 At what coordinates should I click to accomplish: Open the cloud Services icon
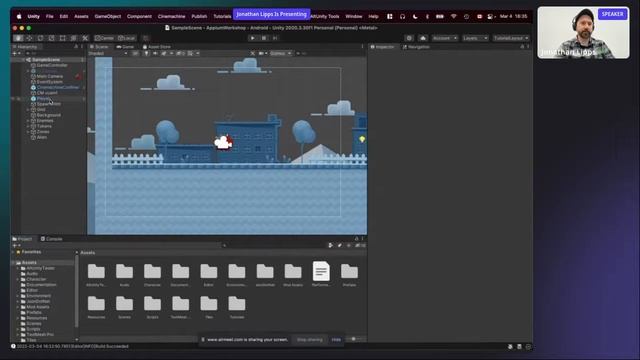pos(423,38)
